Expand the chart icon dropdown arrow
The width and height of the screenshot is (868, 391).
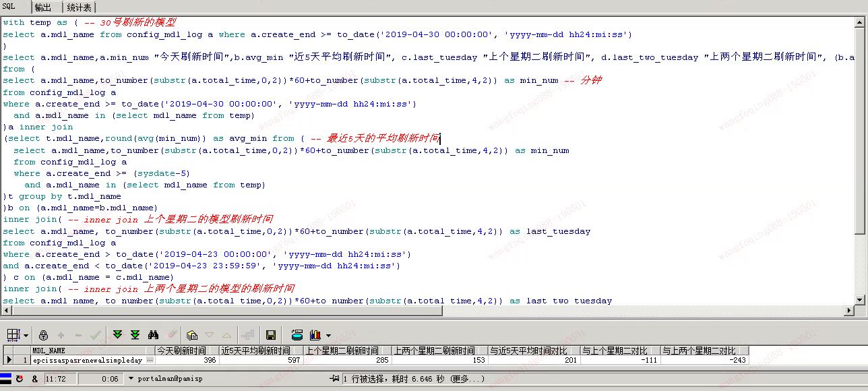328,335
